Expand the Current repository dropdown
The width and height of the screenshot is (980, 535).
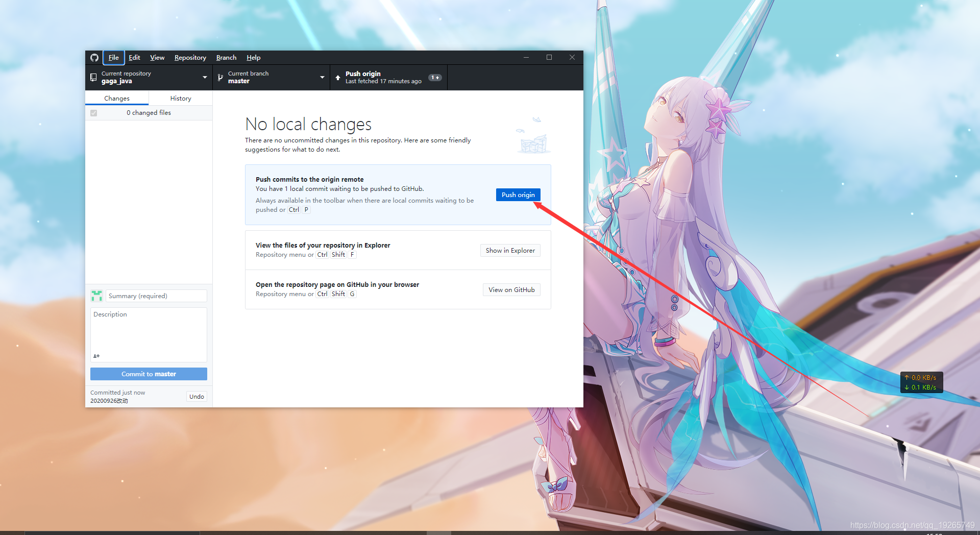149,78
